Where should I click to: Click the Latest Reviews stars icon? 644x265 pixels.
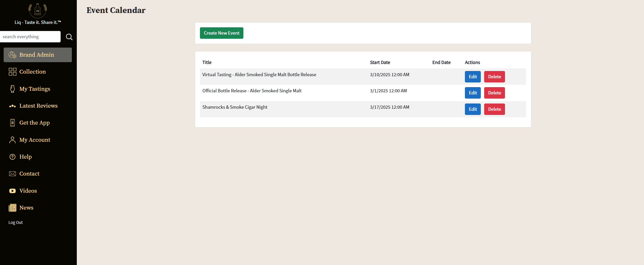[12, 106]
